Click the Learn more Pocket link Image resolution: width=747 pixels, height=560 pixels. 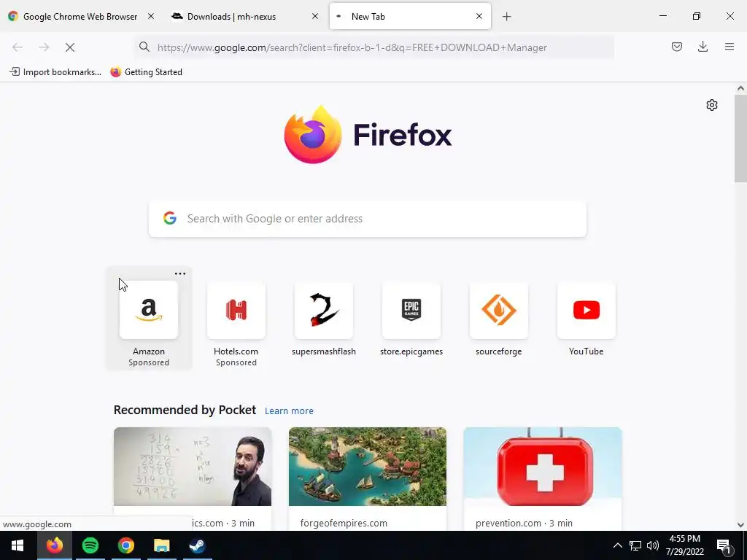pos(289,411)
